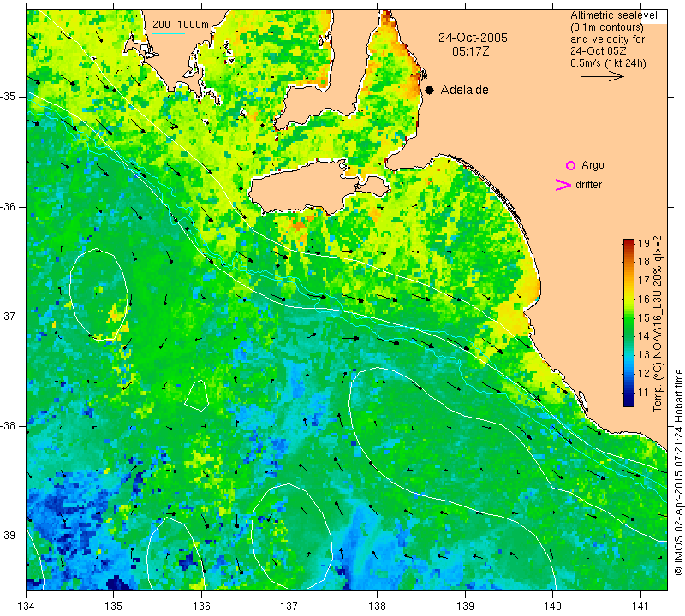This screenshot has width=685, height=616.
Task: Click the latitude label -38
Action: [8, 426]
